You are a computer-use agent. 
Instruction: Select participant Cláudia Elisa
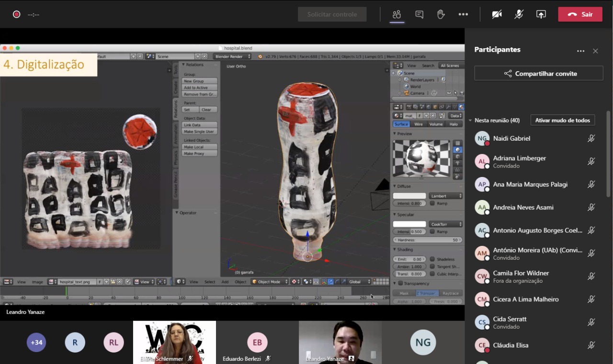(535, 345)
